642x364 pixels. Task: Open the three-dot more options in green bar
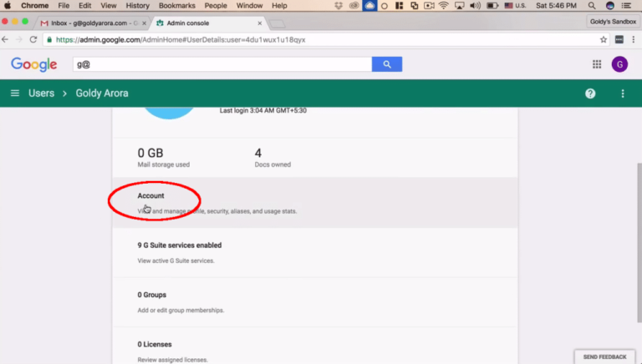[x=622, y=94]
